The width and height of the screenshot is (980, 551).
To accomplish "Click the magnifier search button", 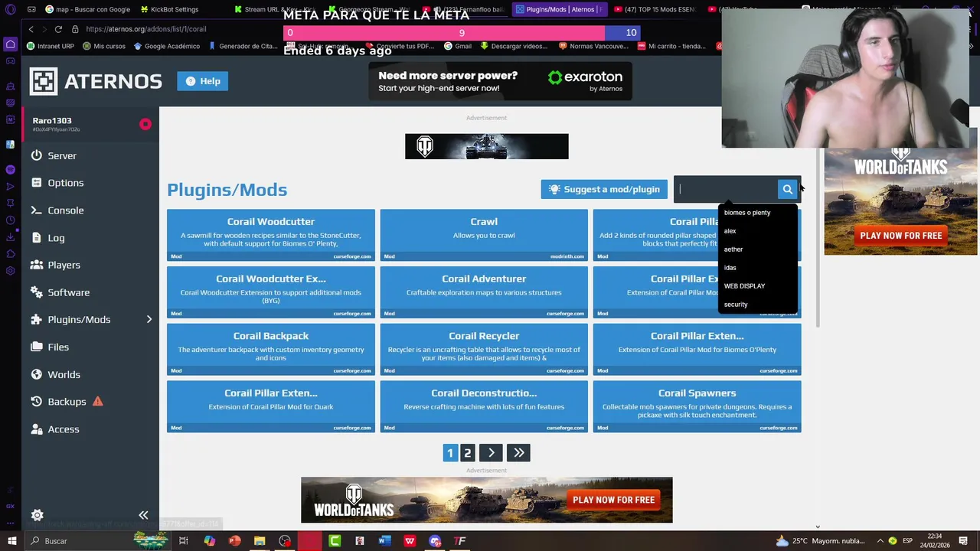I will pos(787,189).
